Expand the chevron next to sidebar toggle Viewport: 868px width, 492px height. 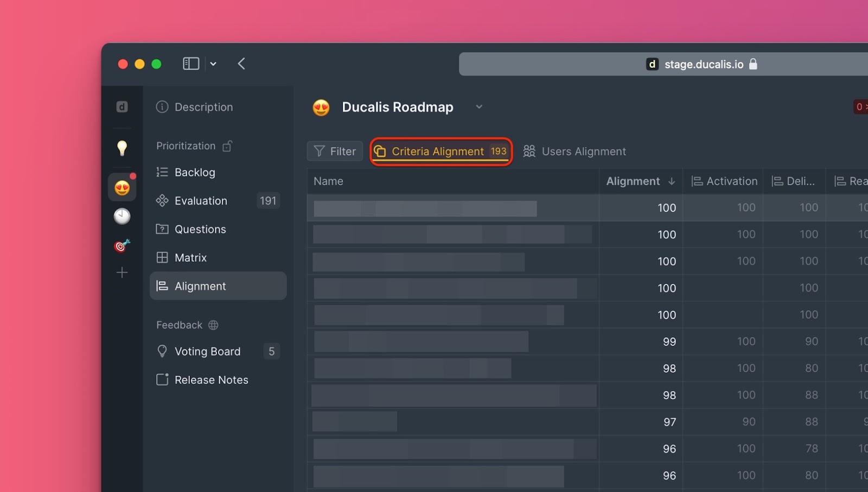(x=213, y=64)
